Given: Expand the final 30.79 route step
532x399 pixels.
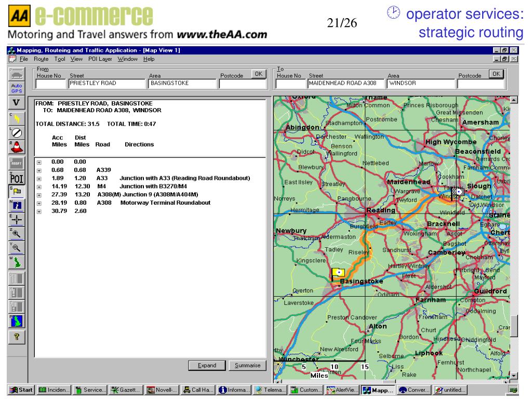Looking at the screenshot, I should pyautogui.click(x=39, y=212).
